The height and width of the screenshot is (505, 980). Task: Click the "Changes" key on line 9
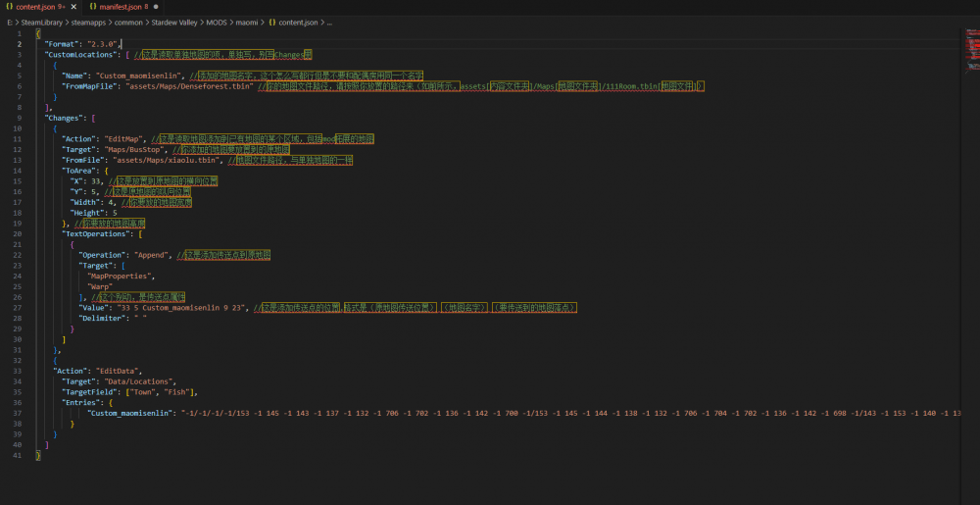(x=63, y=118)
